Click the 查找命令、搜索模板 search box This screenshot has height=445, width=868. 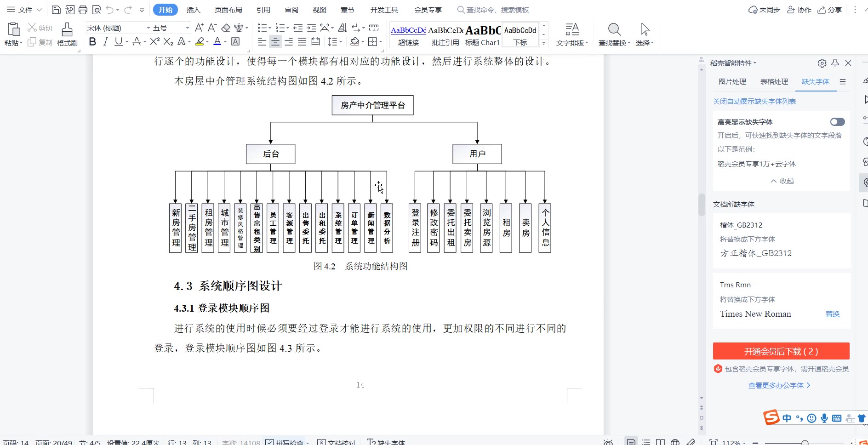pos(493,10)
